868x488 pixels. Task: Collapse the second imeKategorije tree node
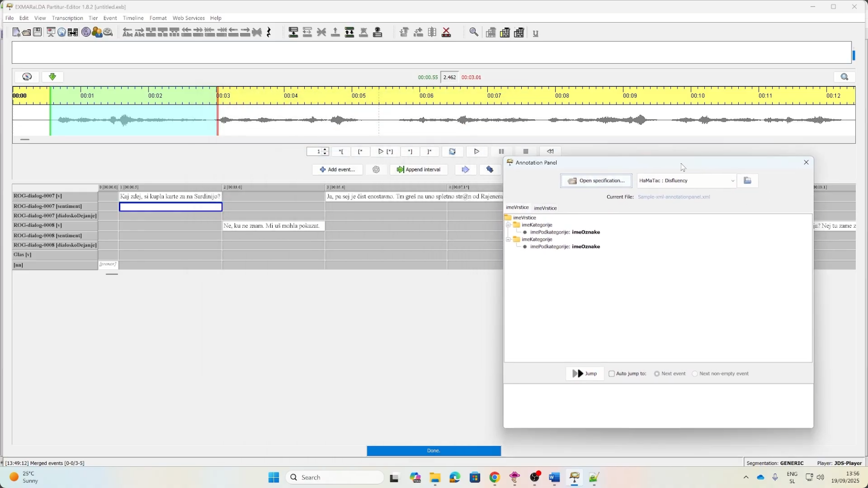[x=509, y=240]
